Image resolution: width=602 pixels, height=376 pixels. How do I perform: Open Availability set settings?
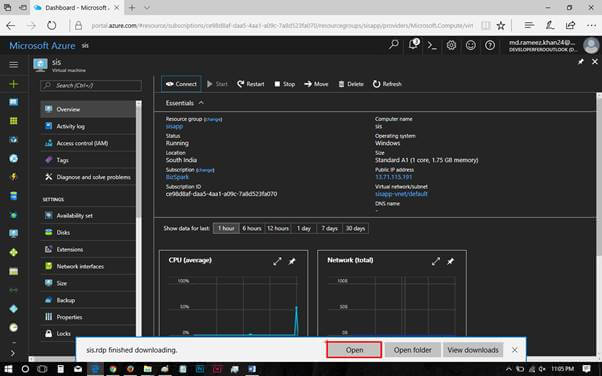point(88,215)
